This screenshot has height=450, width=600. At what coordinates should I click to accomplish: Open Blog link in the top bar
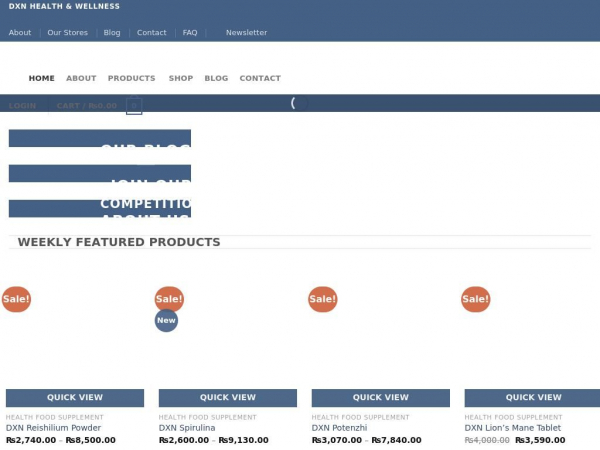(112, 33)
